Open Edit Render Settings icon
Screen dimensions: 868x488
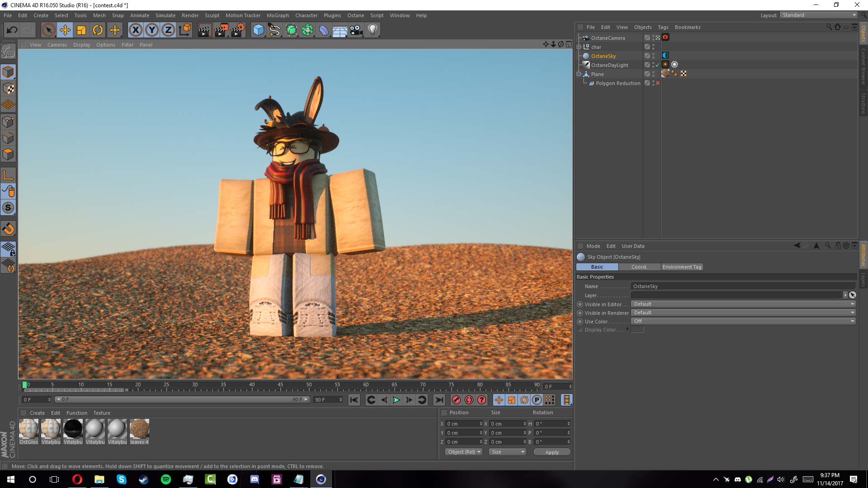point(237,30)
